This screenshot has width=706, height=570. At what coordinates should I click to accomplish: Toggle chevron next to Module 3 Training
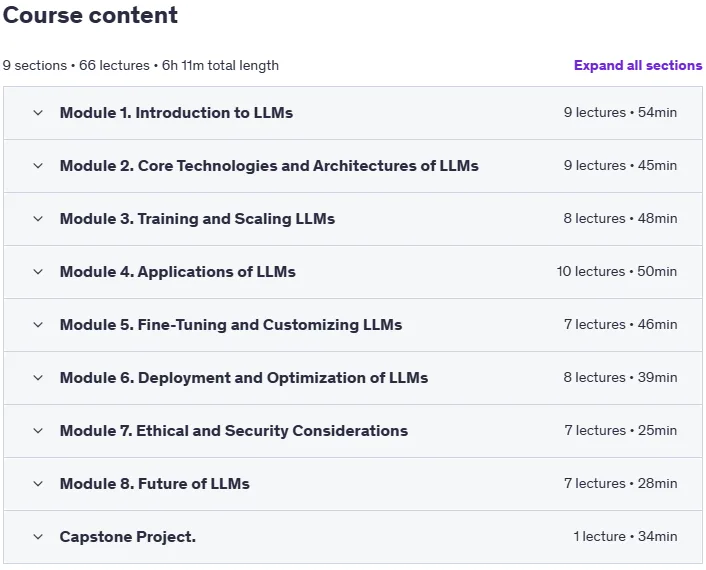pyautogui.click(x=38, y=219)
